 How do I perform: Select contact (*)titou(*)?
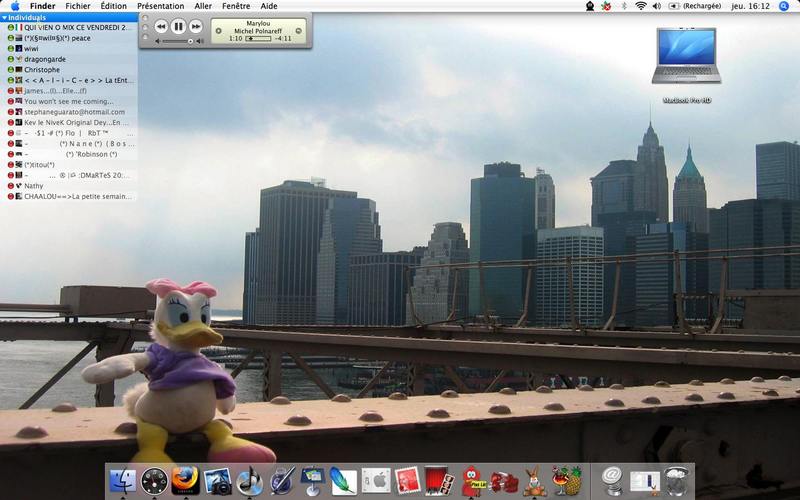click(x=69, y=165)
